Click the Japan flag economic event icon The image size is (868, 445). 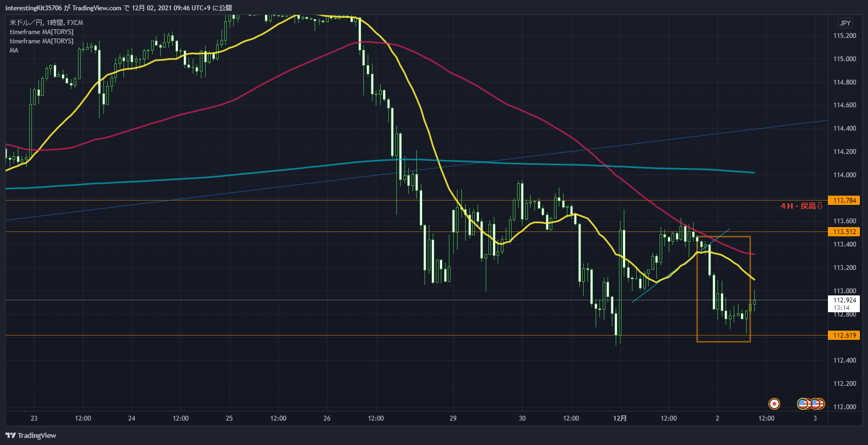point(774,403)
